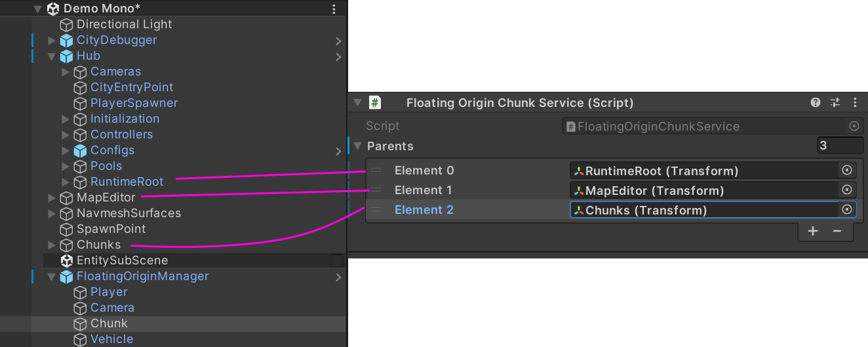Open the component help icon
This screenshot has height=347, width=868.
coord(816,102)
